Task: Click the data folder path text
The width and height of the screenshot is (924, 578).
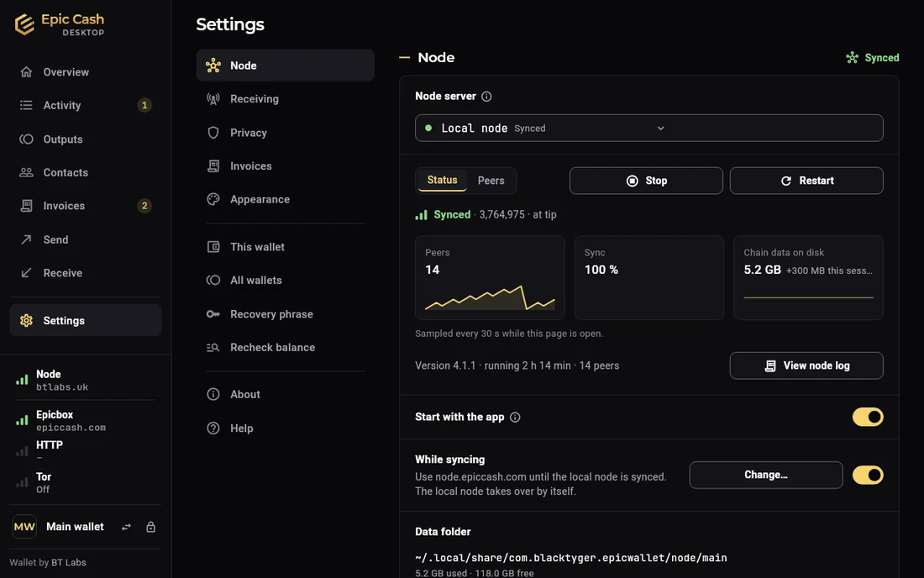Action: (x=571, y=557)
